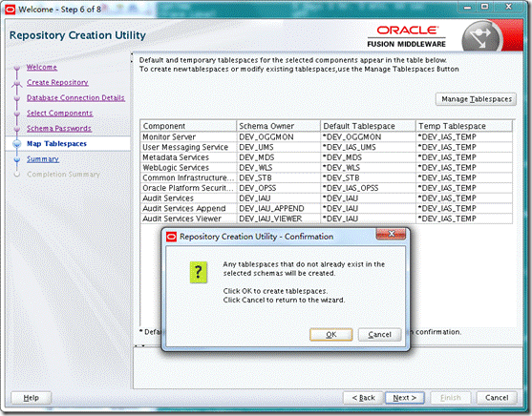Click the Completion Summary step

tap(63, 175)
